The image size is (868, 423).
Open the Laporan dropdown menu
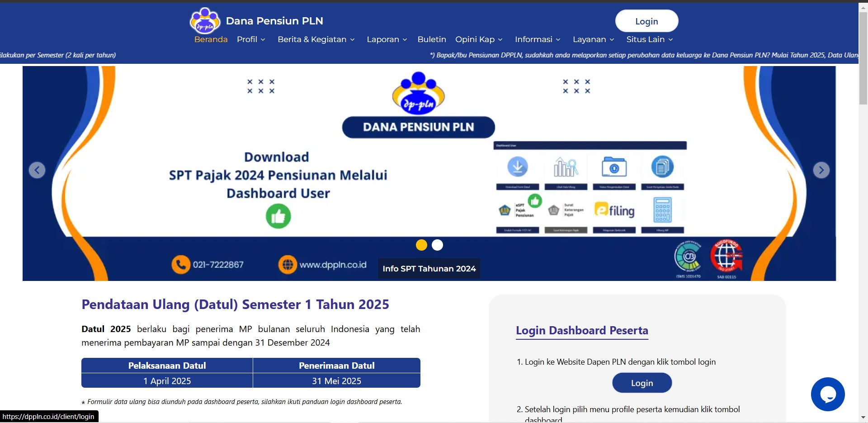387,39
